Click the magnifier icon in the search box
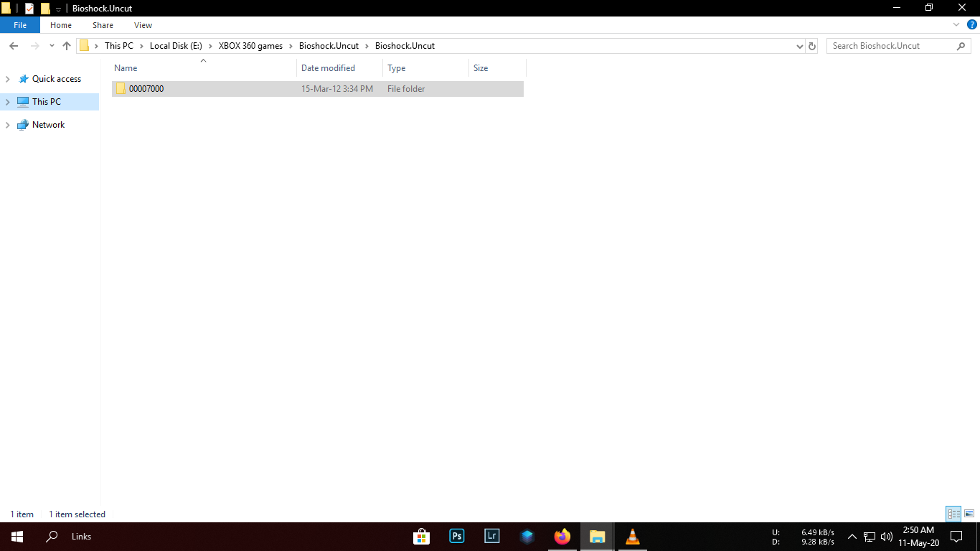 point(961,46)
